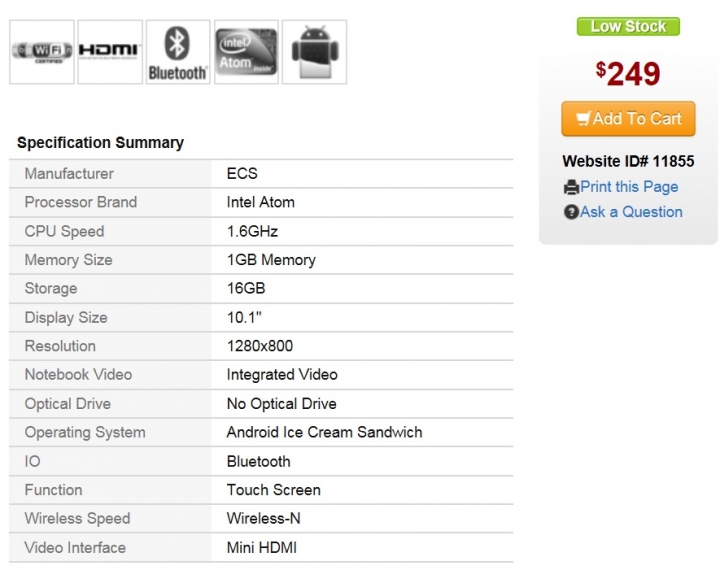Click the Wireless-N speed value

coord(264,519)
